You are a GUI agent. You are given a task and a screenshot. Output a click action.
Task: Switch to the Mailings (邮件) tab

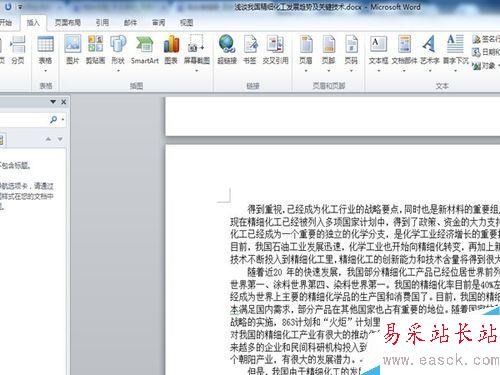130,22
